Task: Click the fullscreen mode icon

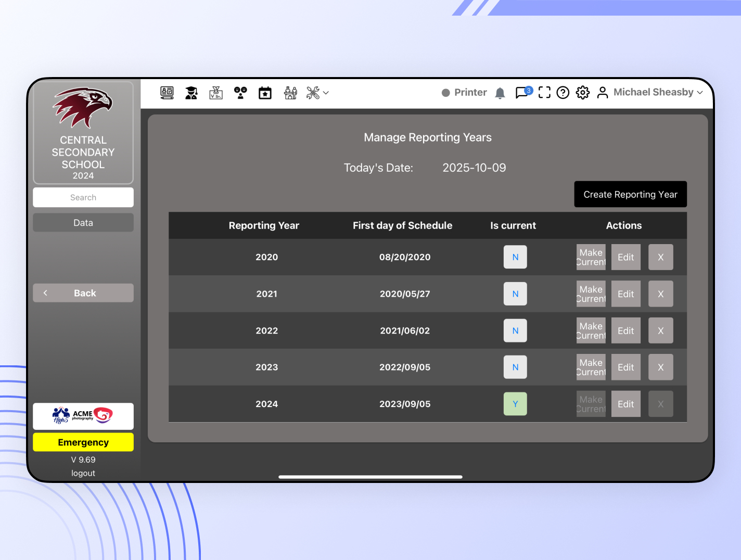Action: click(x=544, y=92)
